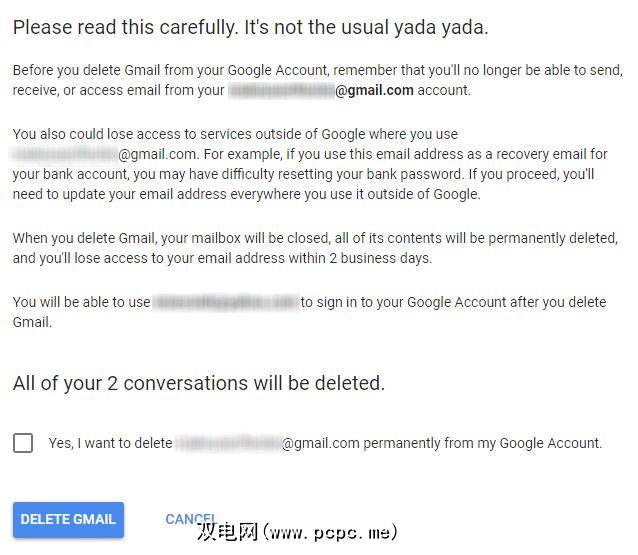Click the 'Yes, I want to delete' label

click(110, 443)
